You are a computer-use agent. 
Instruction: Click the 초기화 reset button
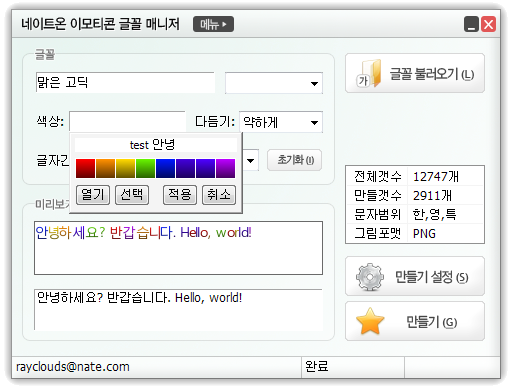[x=294, y=160]
